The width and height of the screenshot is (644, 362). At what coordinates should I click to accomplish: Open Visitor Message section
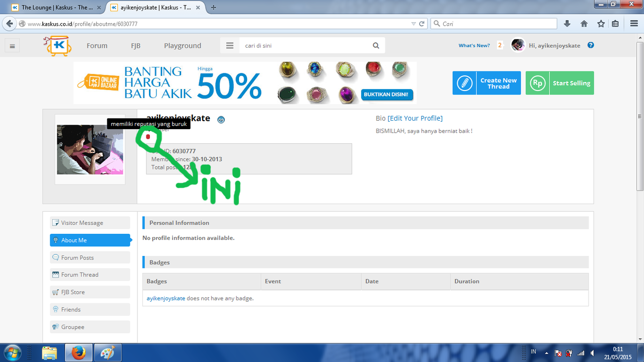coord(90,223)
